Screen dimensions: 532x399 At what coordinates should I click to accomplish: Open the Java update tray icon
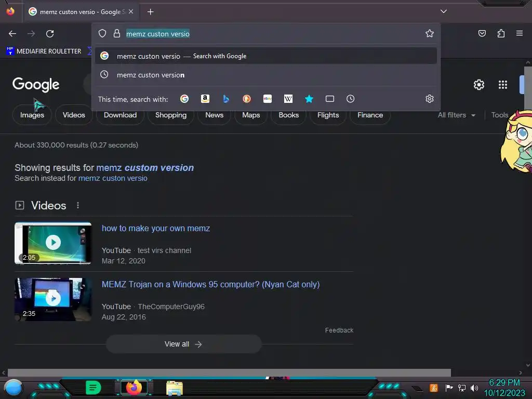433,388
